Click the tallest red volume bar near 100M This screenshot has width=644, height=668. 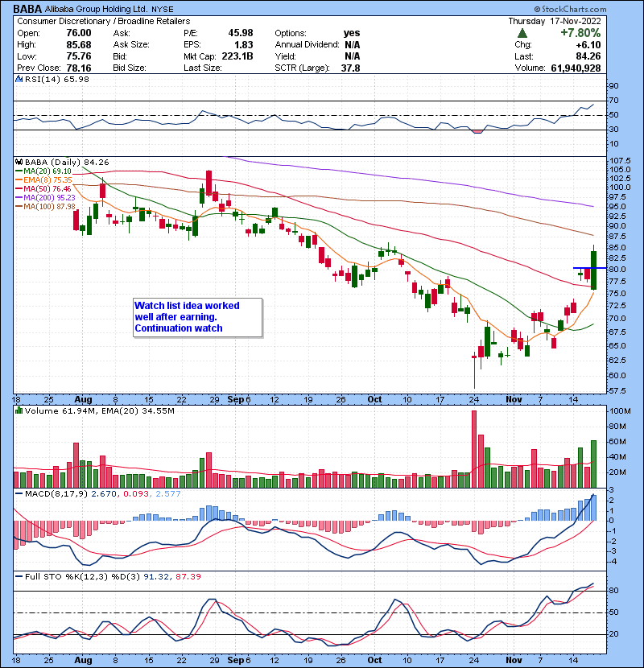tap(474, 449)
